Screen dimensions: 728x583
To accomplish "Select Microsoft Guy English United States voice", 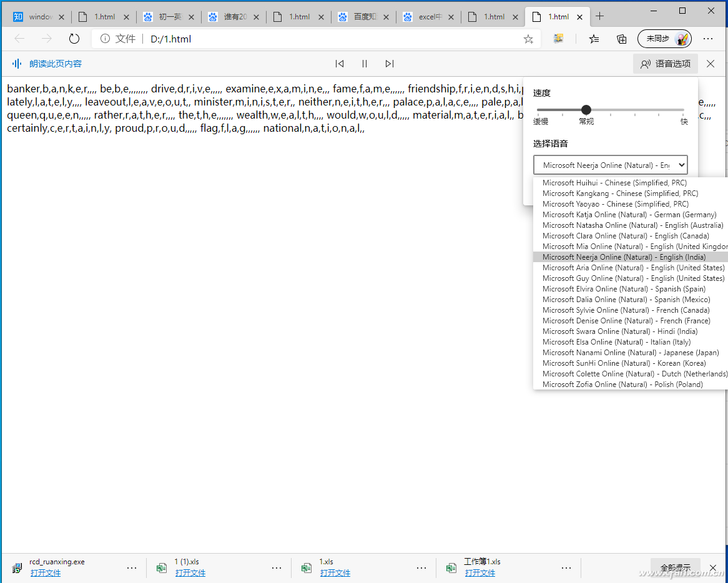I will tap(631, 278).
